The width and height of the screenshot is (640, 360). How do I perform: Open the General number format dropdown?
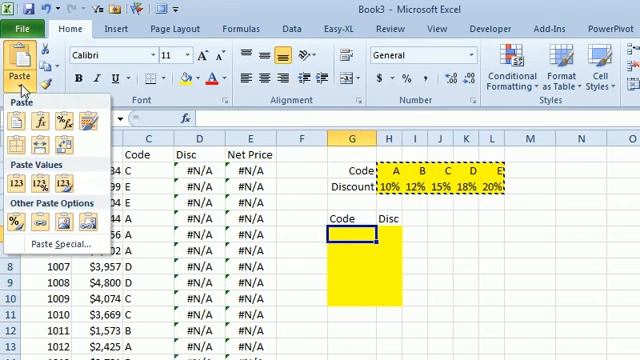click(x=471, y=55)
